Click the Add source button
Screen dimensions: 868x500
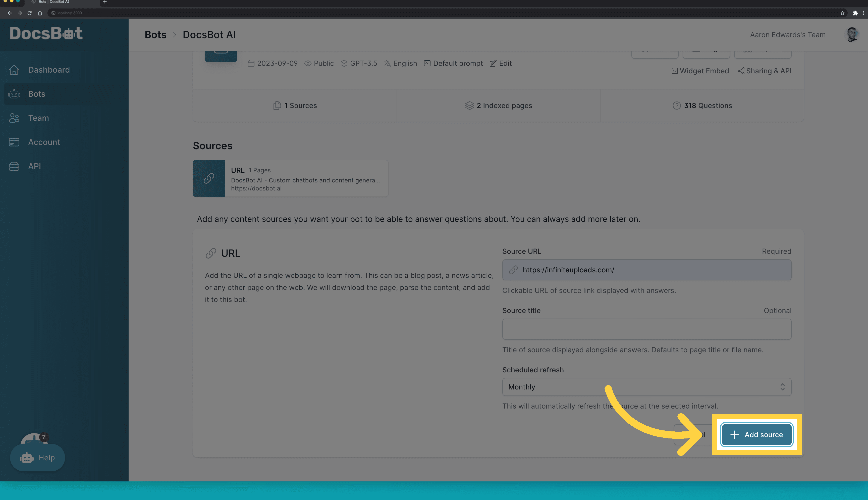[x=756, y=434]
